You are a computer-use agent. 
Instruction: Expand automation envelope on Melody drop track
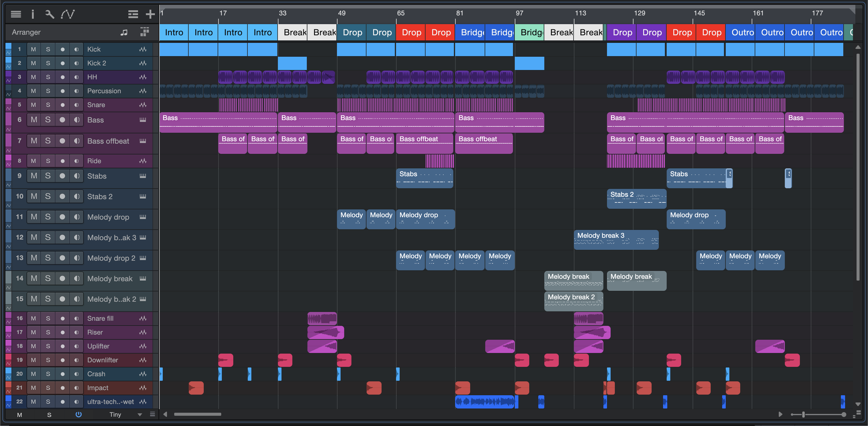pos(8,226)
